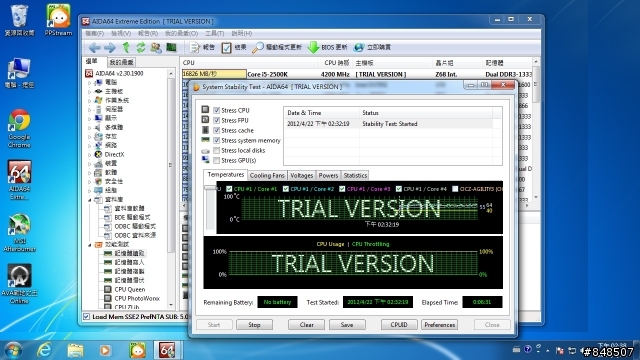Click the monitor icon beside Stress GPU(s)
The height and width of the screenshot is (360, 640).
click(205, 160)
